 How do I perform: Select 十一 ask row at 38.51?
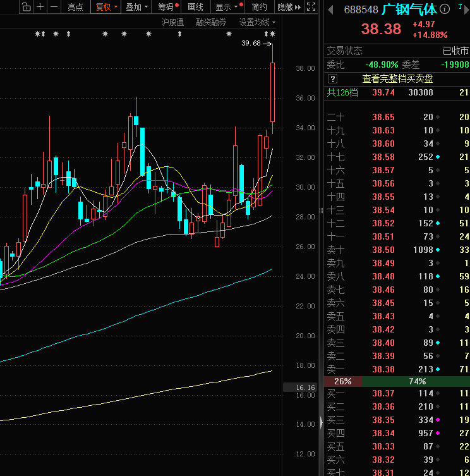click(x=397, y=237)
